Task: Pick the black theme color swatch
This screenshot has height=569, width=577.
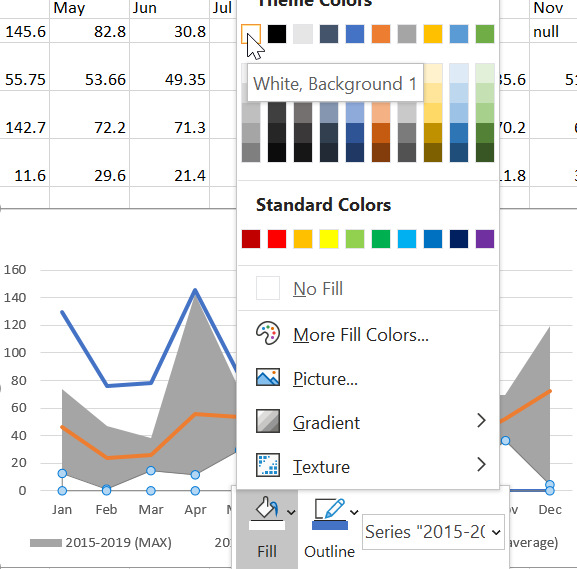Action: click(277, 34)
